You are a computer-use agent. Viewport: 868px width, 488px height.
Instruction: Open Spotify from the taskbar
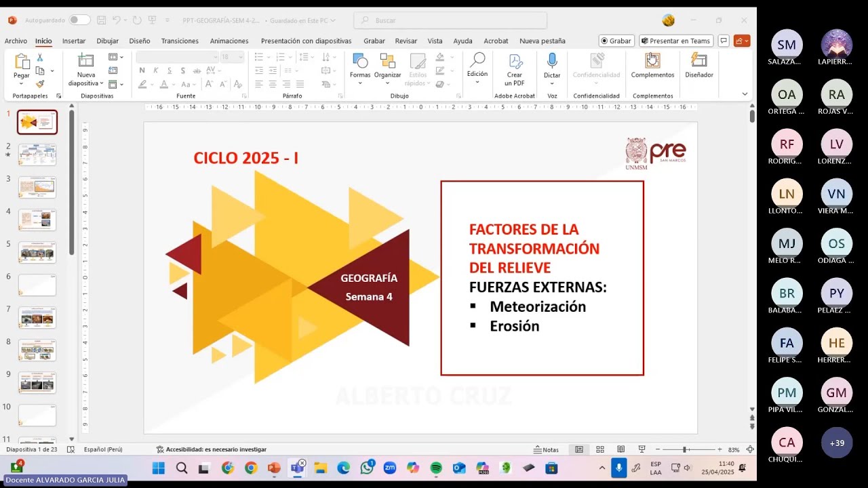tap(436, 468)
